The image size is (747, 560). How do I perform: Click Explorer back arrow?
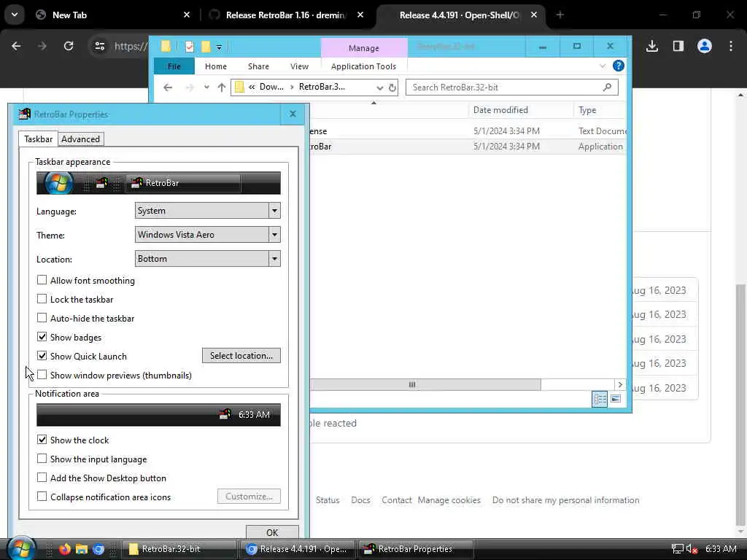click(x=168, y=87)
